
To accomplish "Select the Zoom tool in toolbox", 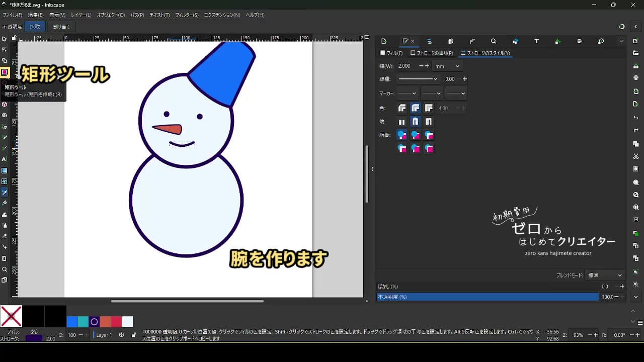I will [x=5, y=269].
